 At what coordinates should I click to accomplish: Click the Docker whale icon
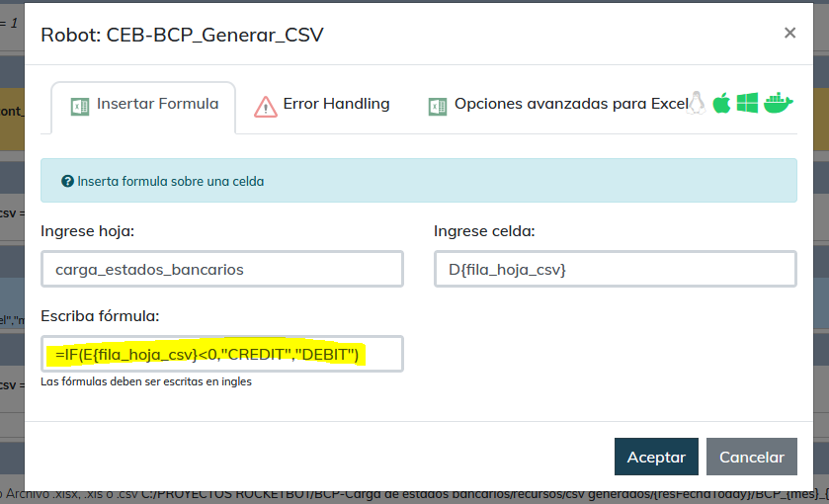coord(778,103)
